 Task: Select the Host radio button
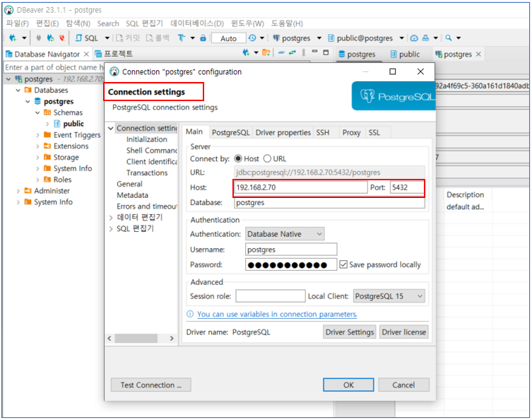point(238,158)
